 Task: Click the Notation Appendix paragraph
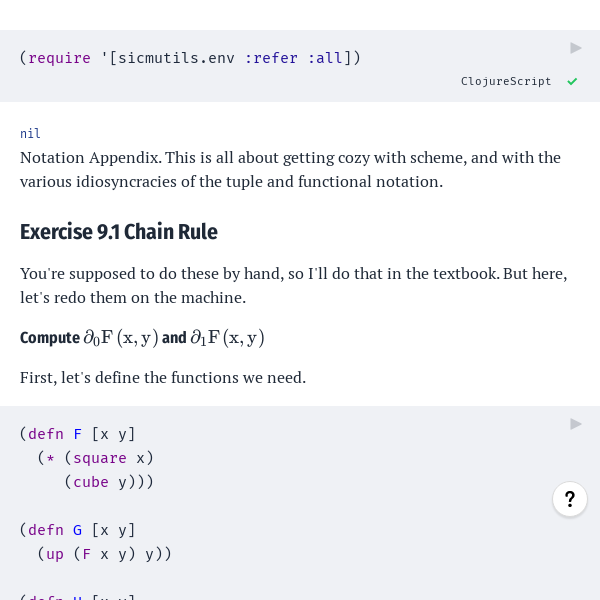tap(290, 170)
